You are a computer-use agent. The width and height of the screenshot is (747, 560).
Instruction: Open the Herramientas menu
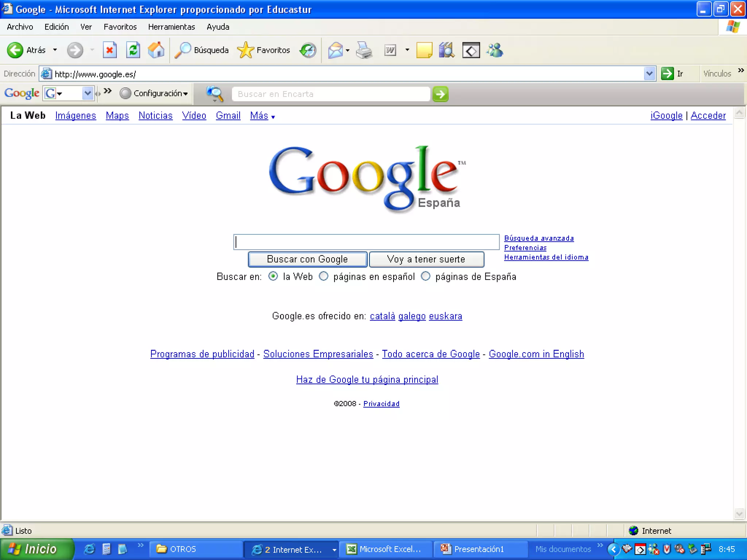point(171,27)
